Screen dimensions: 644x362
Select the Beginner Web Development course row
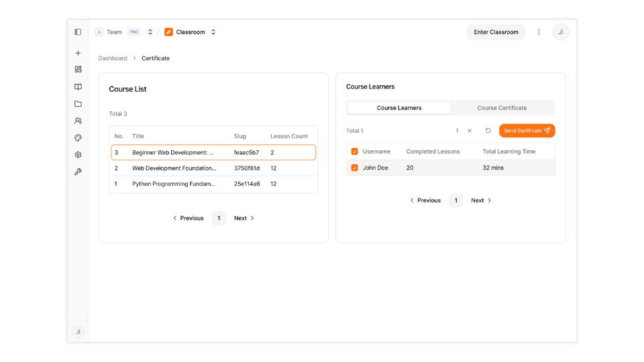[213, 152]
